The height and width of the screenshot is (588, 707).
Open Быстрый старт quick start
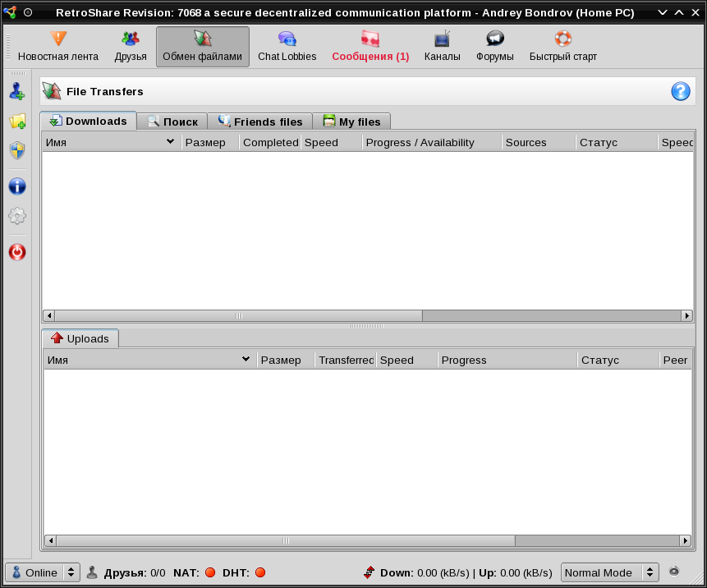pos(562,47)
